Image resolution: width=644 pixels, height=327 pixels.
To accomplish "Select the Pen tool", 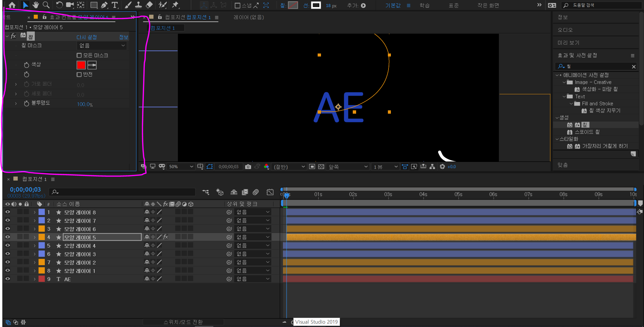I will 104,5.
